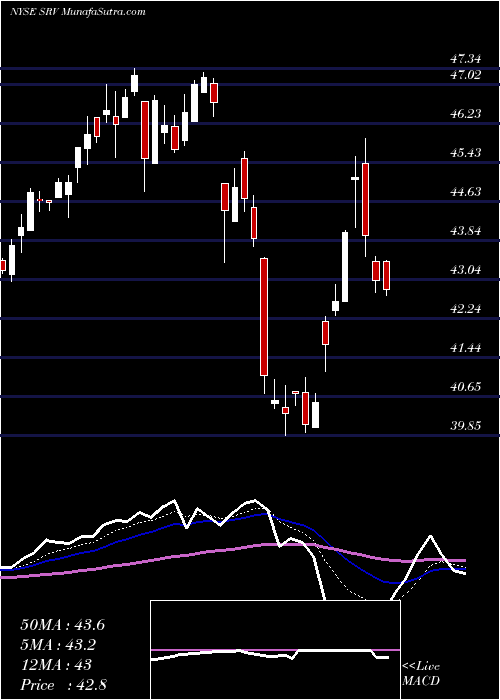
Task: Click the 46.23 price level label
Action: (x=465, y=114)
